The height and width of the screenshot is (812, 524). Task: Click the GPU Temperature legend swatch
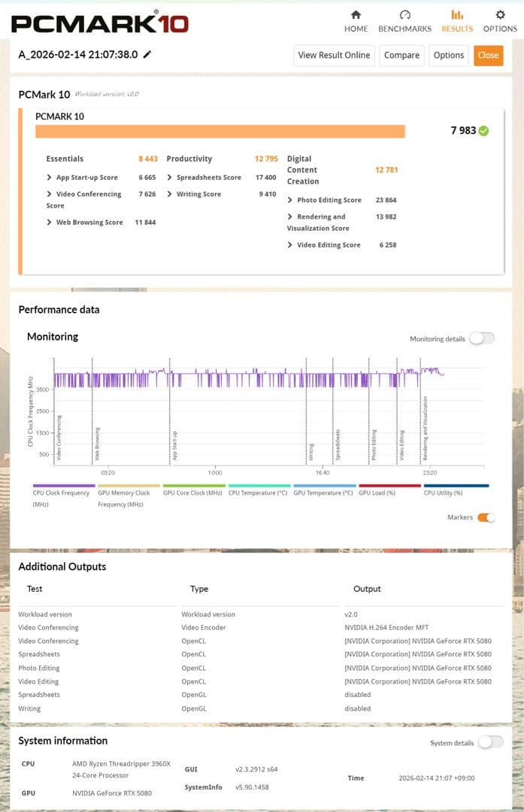point(325,486)
